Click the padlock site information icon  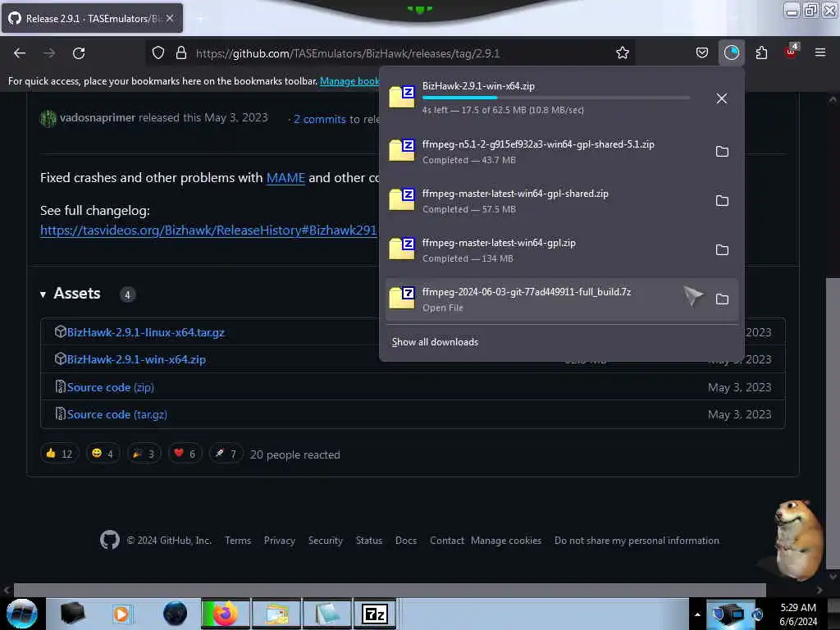coord(181,53)
